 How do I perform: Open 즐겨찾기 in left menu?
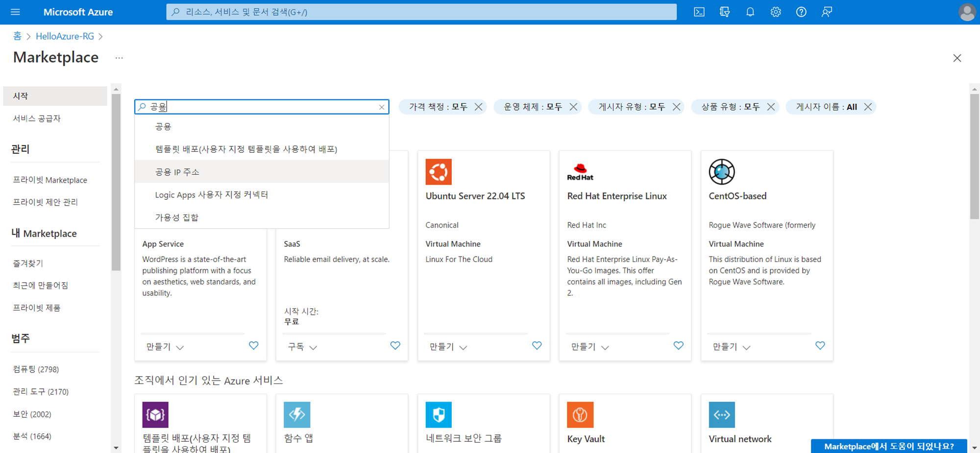pyautogui.click(x=28, y=263)
